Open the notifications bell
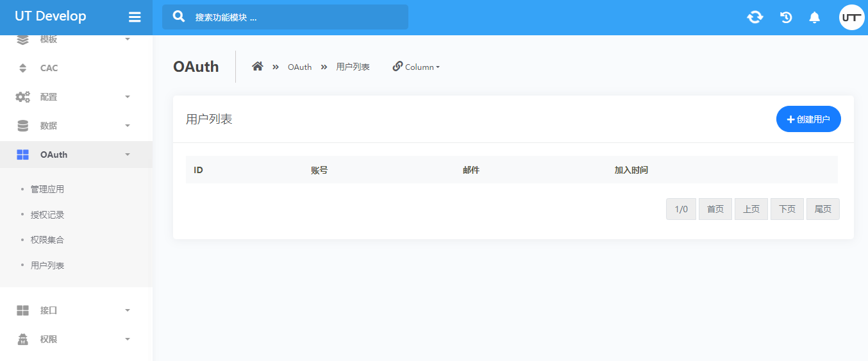868x361 pixels. pyautogui.click(x=814, y=17)
